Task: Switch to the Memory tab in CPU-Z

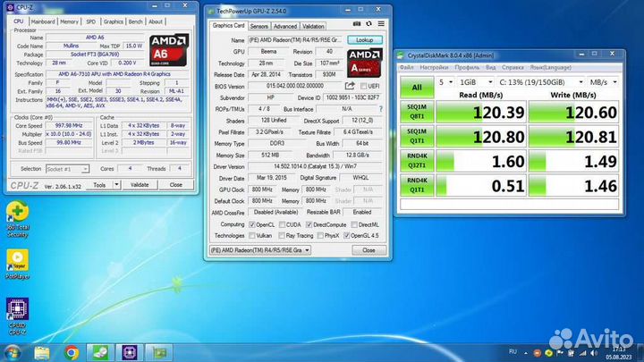Action: tap(69, 21)
